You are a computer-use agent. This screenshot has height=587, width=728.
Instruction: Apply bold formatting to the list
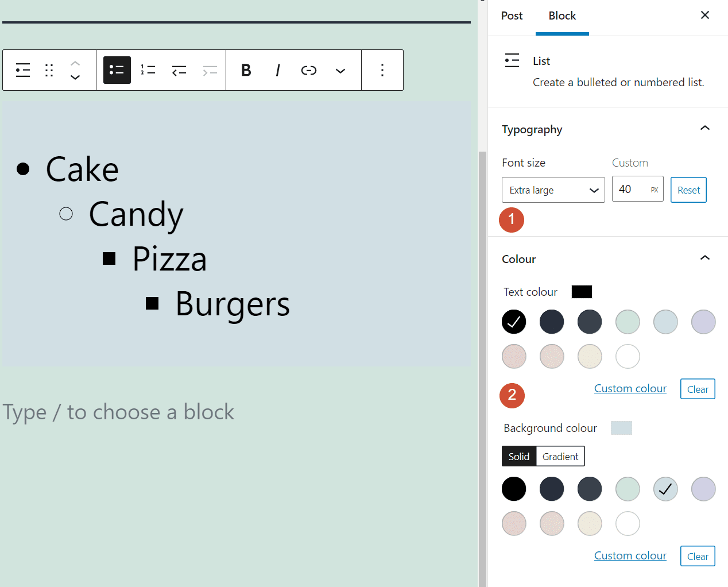tap(246, 70)
